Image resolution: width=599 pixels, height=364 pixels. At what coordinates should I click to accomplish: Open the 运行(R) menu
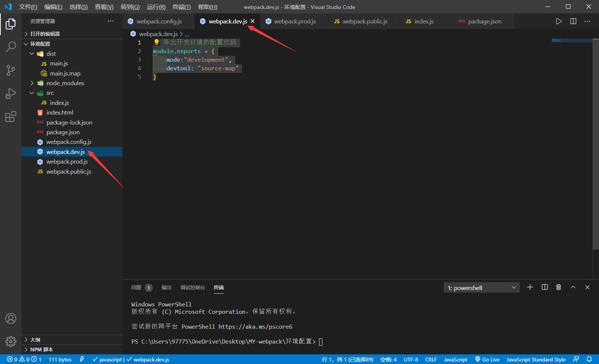coord(156,7)
